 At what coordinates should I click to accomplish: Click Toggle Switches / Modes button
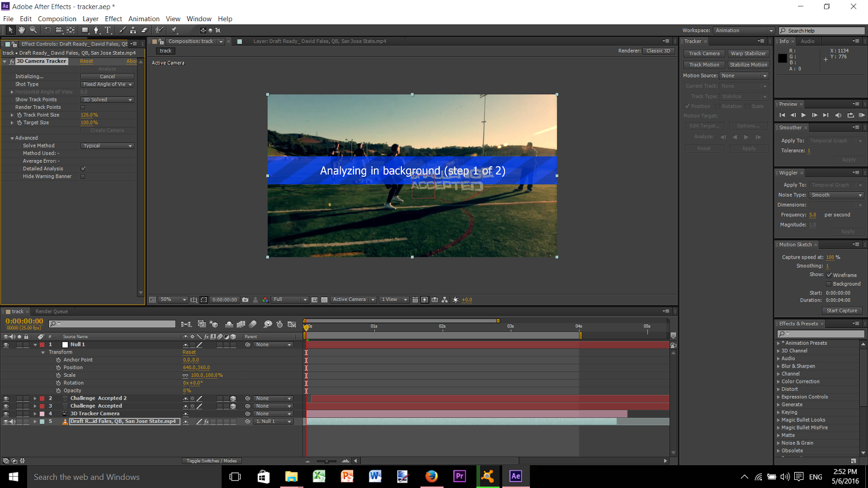coord(212,461)
